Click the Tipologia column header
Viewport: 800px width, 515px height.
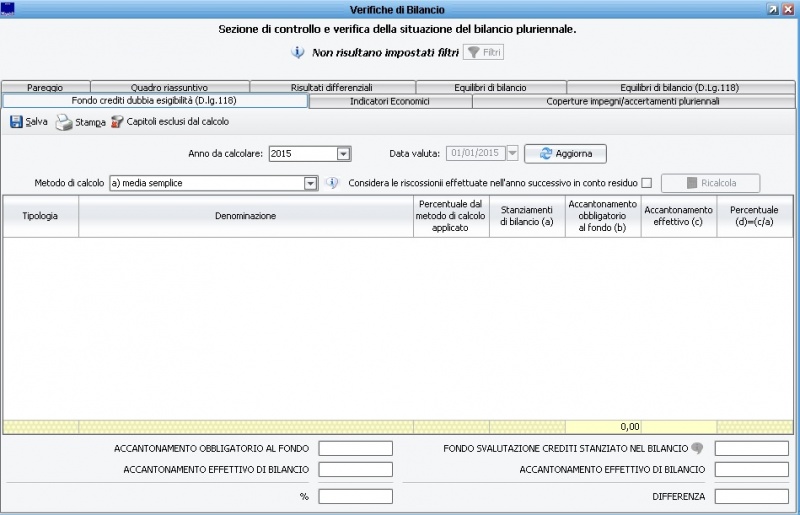click(40, 216)
